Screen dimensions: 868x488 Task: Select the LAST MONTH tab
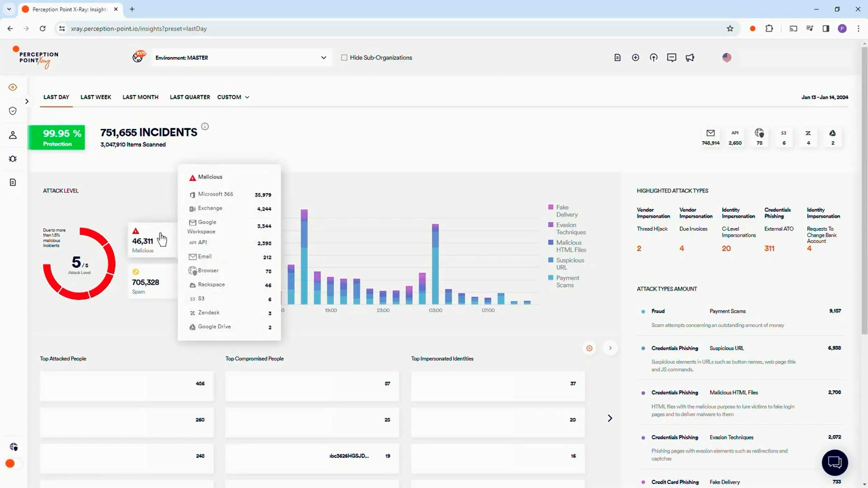140,97
